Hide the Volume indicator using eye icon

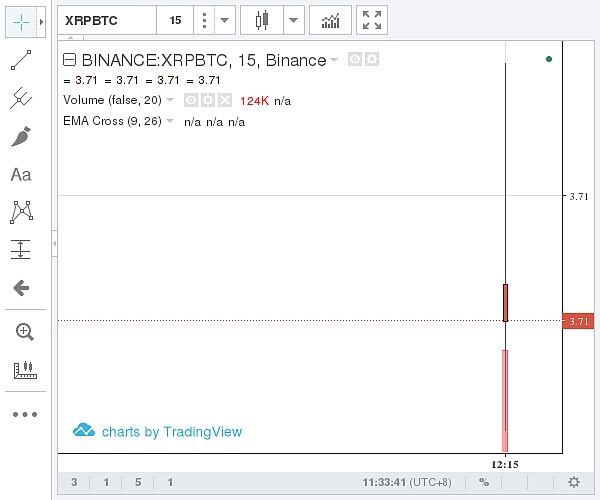(x=190, y=100)
